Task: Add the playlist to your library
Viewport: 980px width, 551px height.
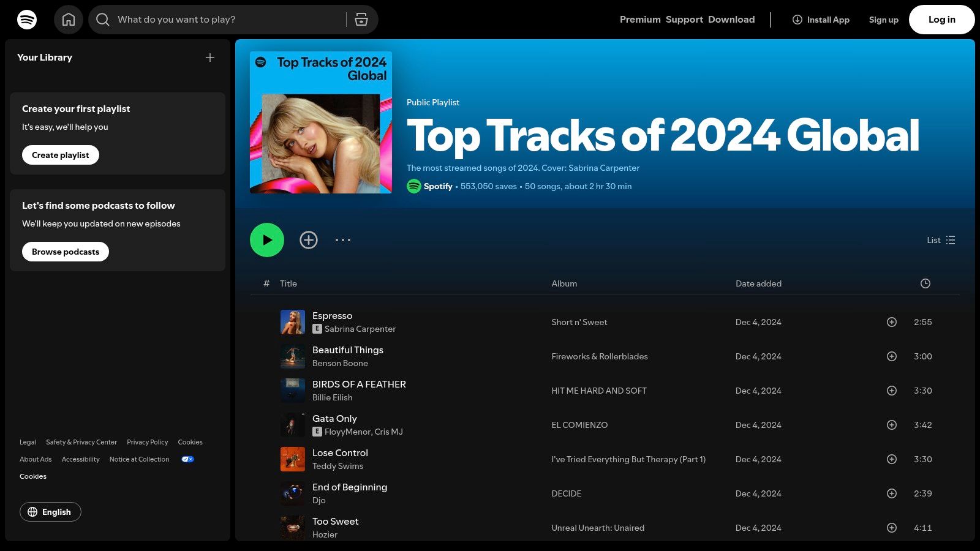Action: (x=309, y=239)
